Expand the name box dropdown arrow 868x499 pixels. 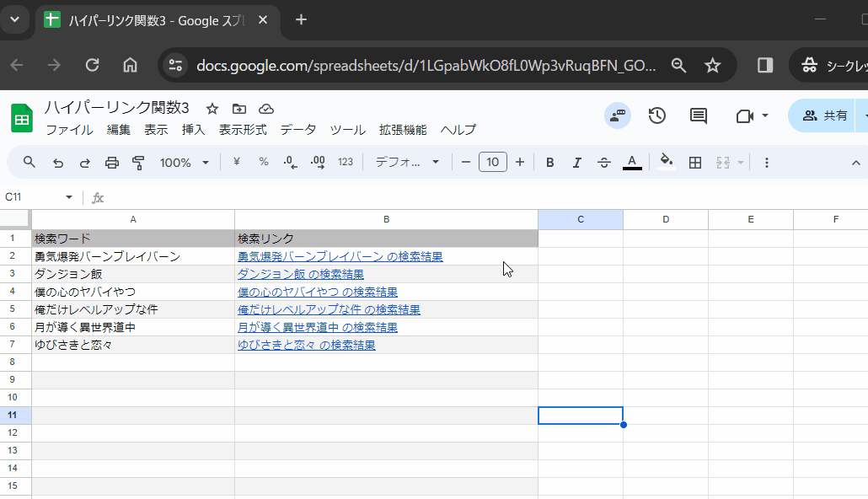coord(69,197)
